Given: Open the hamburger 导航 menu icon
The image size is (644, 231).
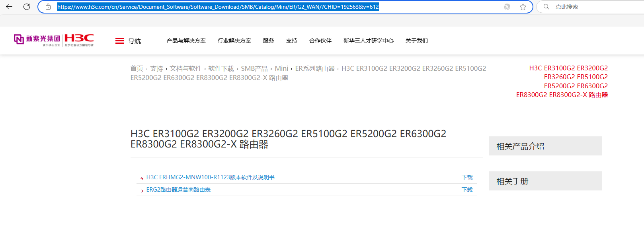Looking at the screenshot, I should 120,41.
